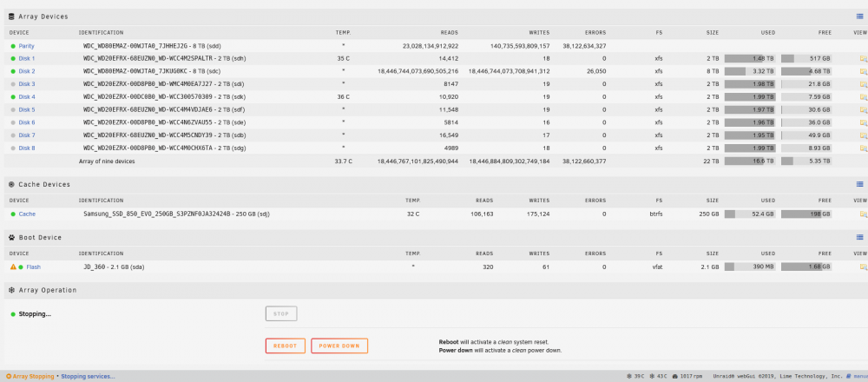This screenshot has width=868, height=382.
Task: Toggle Cache Devices list view icon
Action: click(859, 184)
